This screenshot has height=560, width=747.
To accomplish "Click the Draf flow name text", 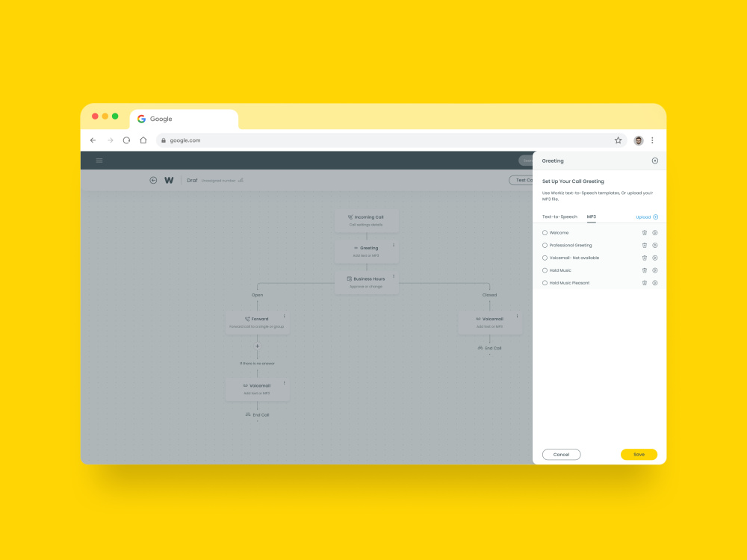I will coord(192,181).
